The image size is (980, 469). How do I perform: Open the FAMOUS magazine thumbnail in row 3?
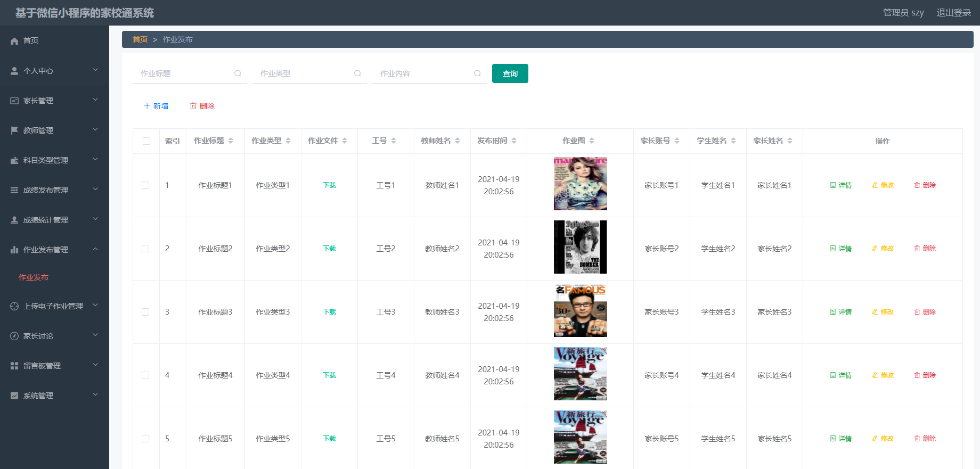[581, 310]
